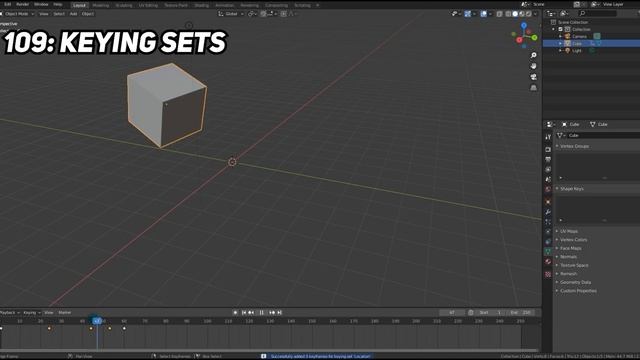The width and height of the screenshot is (640, 360).
Task: Open the viewport Add menu
Action: (x=73, y=14)
